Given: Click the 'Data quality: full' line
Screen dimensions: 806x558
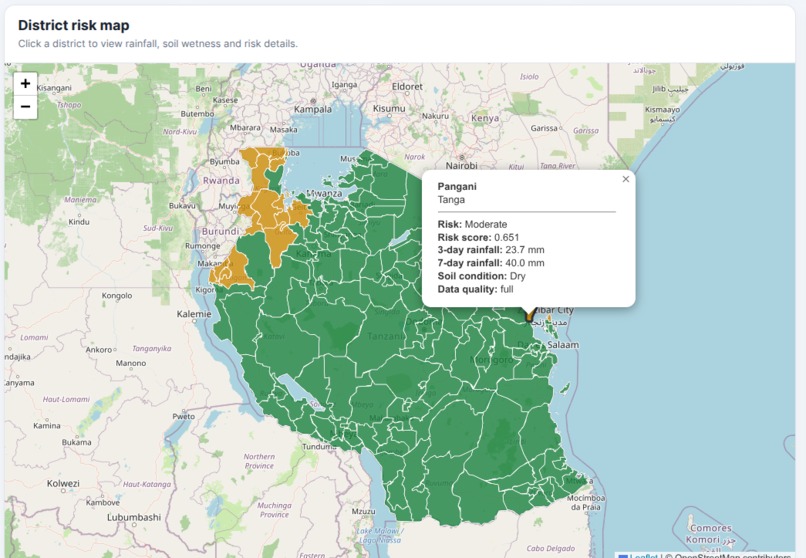Looking at the screenshot, I should pos(475,289).
